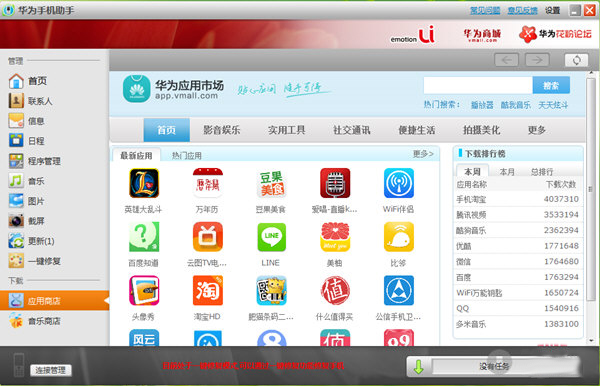The width and height of the screenshot is (600, 386).
Task: Click the 熊猫条码二维码 app icon
Action: (271, 290)
